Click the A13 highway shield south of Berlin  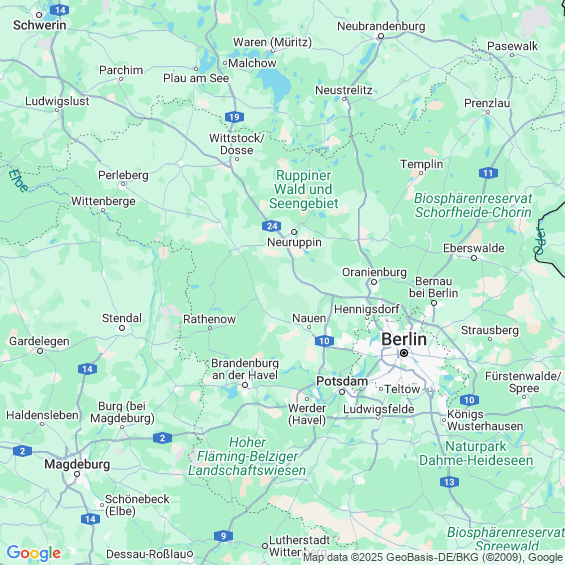pyautogui.click(x=449, y=482)
